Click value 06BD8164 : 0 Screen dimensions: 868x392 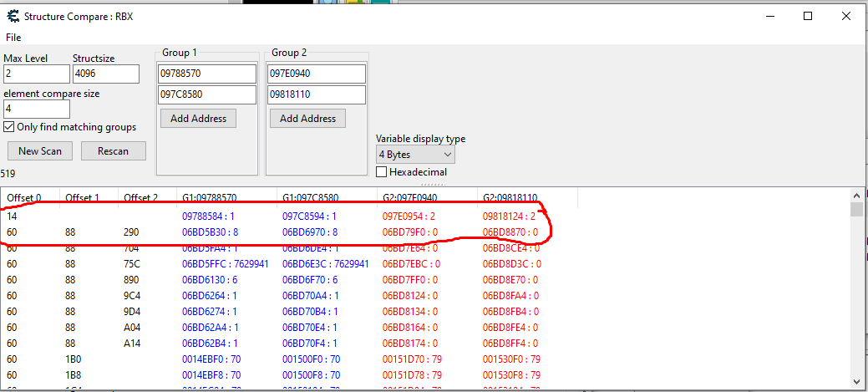coord(410,327)
